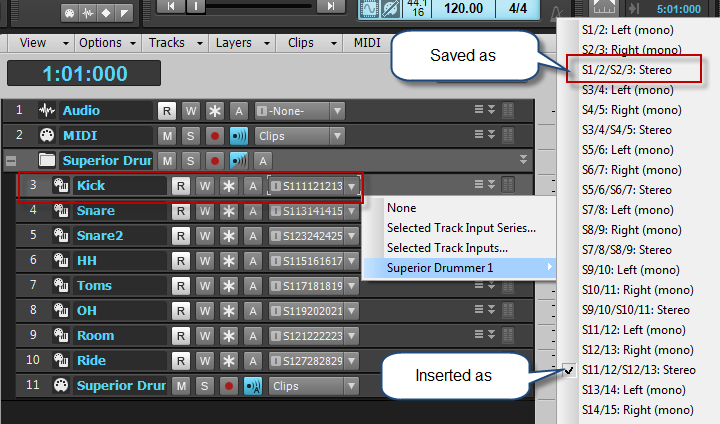Click the 4/4 time signature display

point(517,8)
